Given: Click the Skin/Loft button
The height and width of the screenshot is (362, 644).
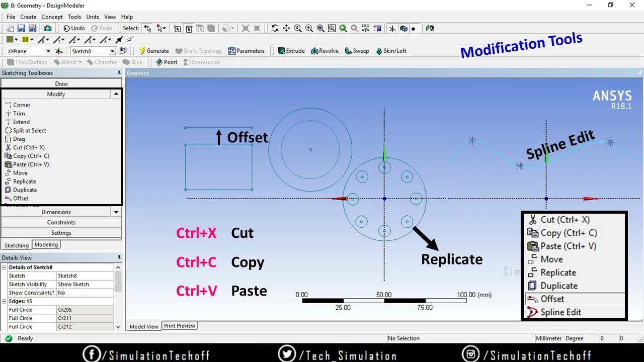Looking at the screenshot, I should 391,51.
